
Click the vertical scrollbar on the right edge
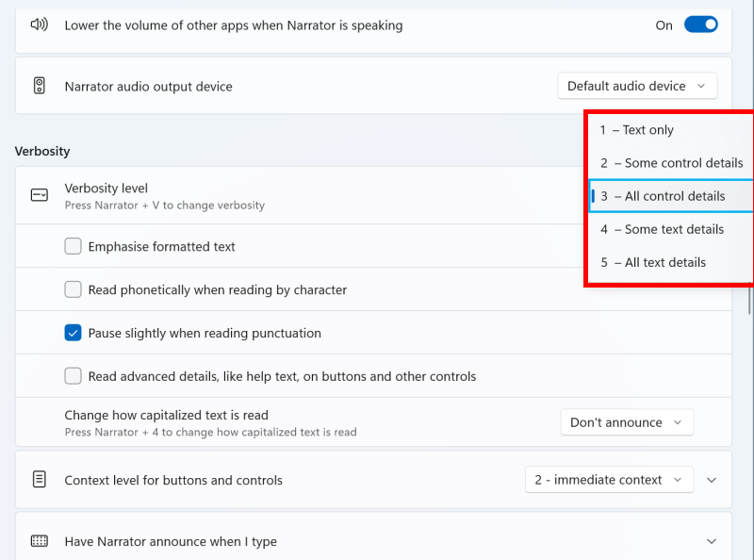click(750, 300)
